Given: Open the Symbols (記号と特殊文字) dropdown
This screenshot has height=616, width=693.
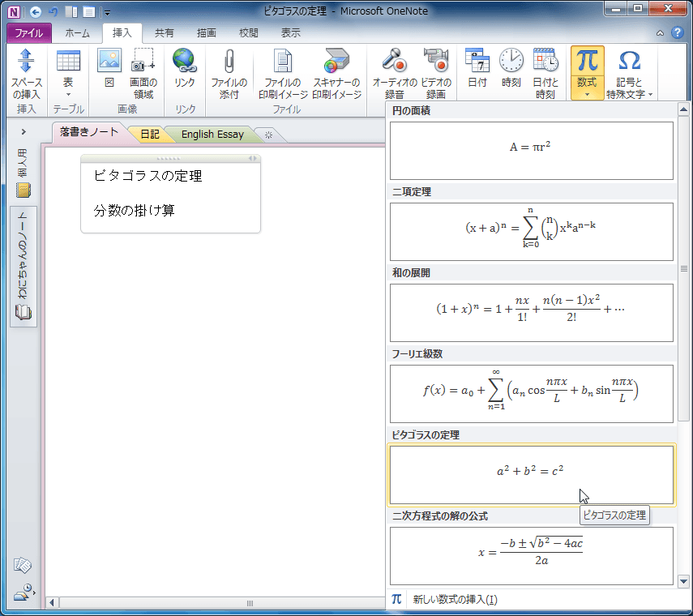Looking at the screenshot, I should [x=629, y=74].
